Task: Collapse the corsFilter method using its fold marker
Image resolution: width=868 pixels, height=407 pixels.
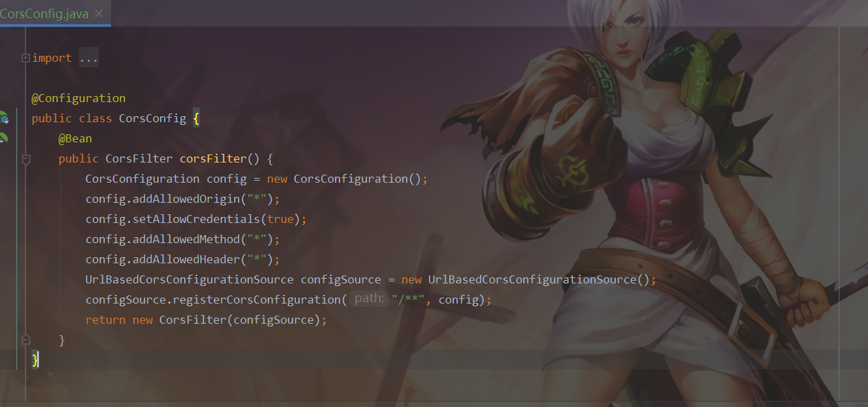Action: (x=26, y=159)
